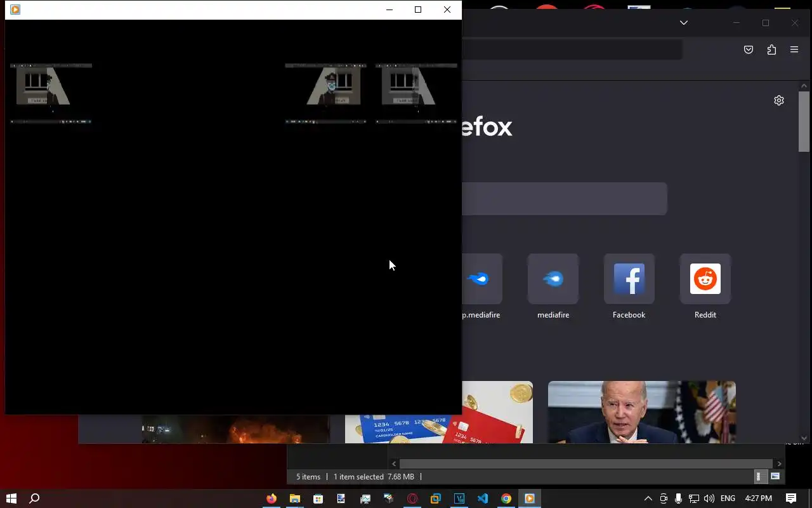812x508 pixels.
Task: Open the Facebook shortcut tile
Action: [x=629, y=279]
